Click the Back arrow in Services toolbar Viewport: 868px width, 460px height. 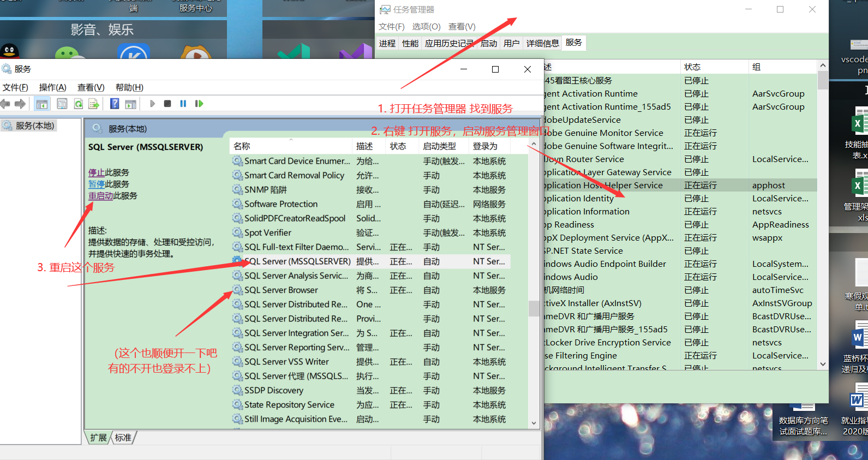click(x=5, y=104)
